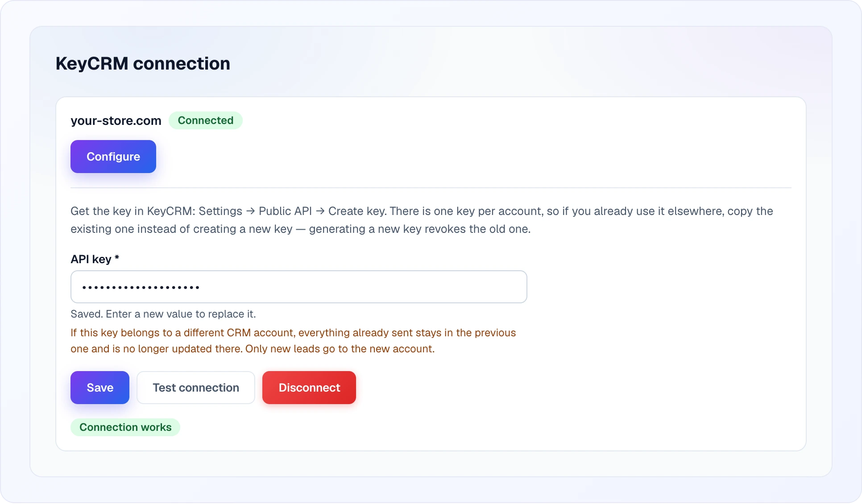Click the API key field label
862x504 pixels.
(x=95, y=259)
